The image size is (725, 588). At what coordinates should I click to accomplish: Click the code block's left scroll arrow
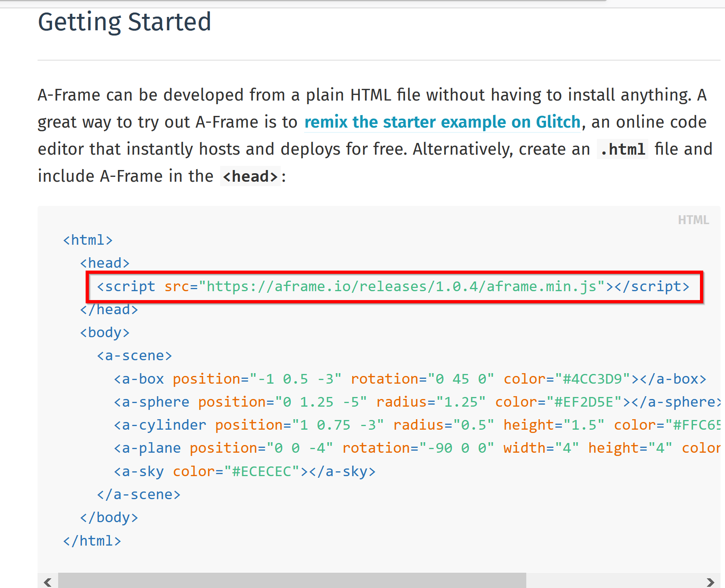point(48,582)
